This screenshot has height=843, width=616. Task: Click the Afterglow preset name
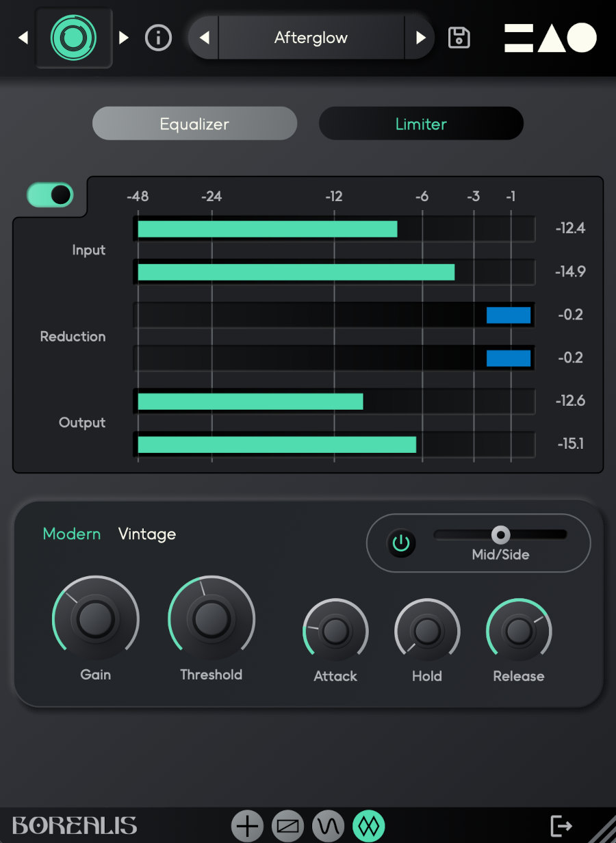pos(311,38)
